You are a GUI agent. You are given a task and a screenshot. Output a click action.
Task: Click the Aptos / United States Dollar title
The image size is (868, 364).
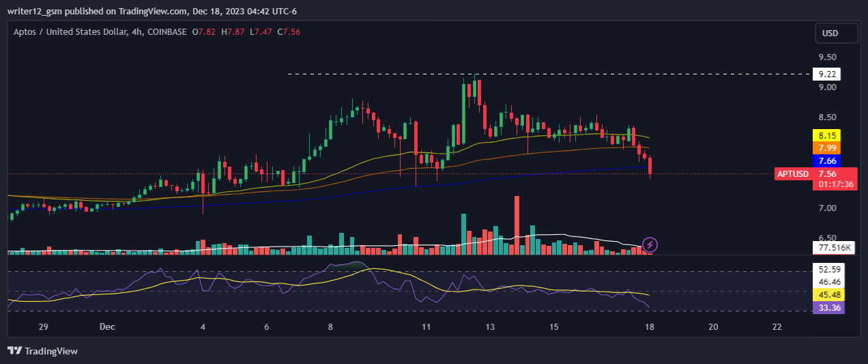tap(70, 31)
